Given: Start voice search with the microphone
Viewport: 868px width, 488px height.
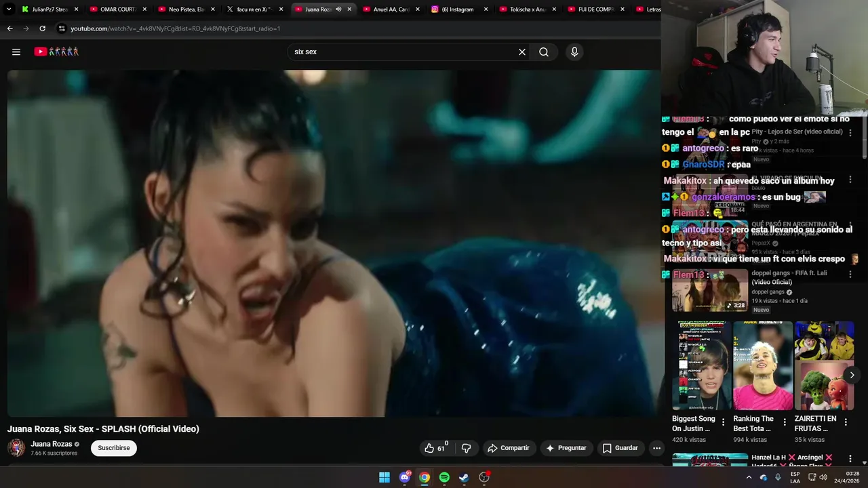Looking at the screenshot, I should tap(574, 52).
